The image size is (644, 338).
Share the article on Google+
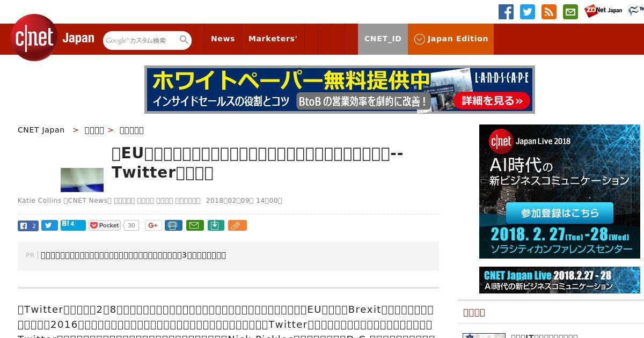(153, 225)
